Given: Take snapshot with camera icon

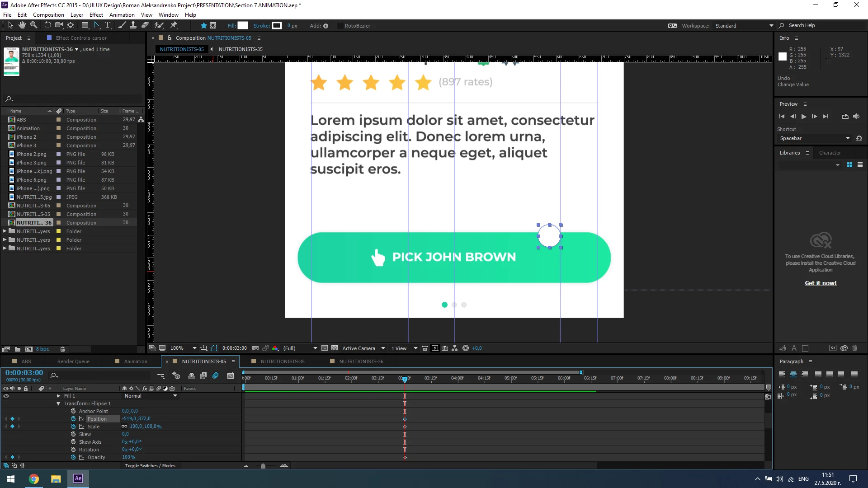Looking at the screenshot, I should pos(255,348).
